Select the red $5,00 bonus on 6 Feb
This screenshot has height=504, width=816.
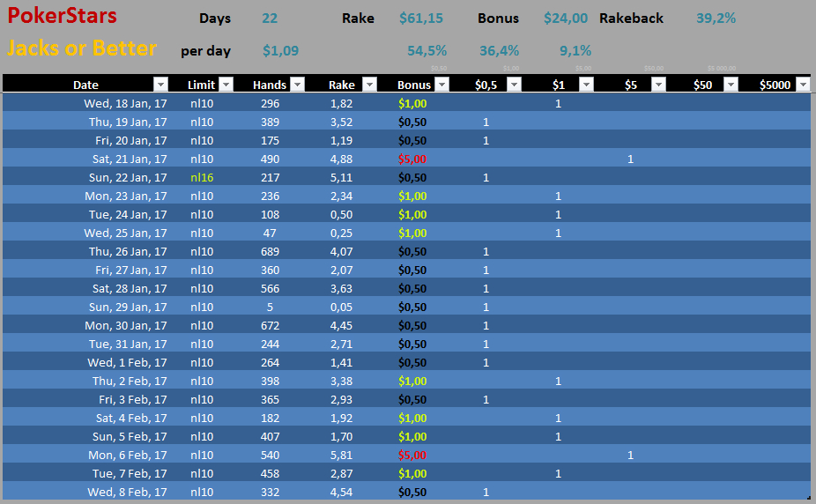click(x=412, y=456)
